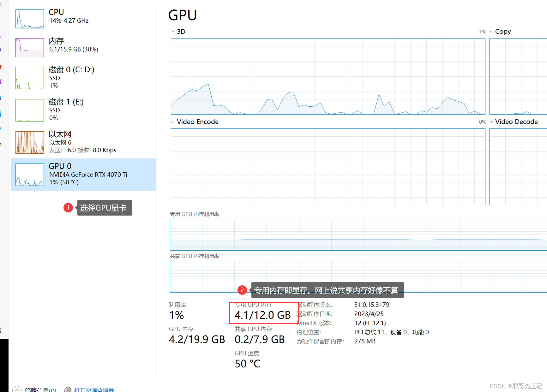
Task: Click the 专用 GPU 内存利用率 label
Action: click(195, 214)
